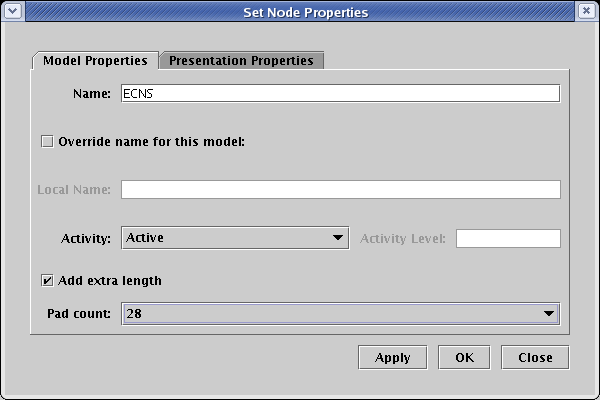Viewport: 600px width, 400px height.
Task: Click the Name field containing ECNS
Action: (x=340, y=94)
